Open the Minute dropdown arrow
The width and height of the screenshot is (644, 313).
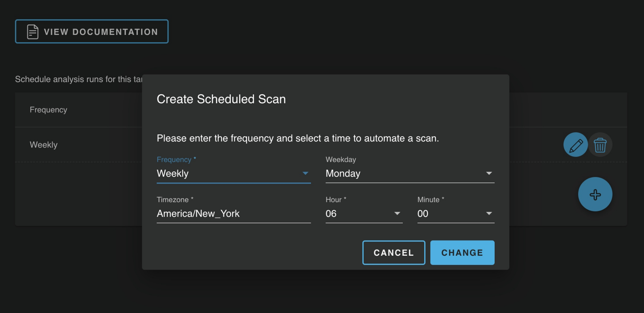(x=489, y=214)
